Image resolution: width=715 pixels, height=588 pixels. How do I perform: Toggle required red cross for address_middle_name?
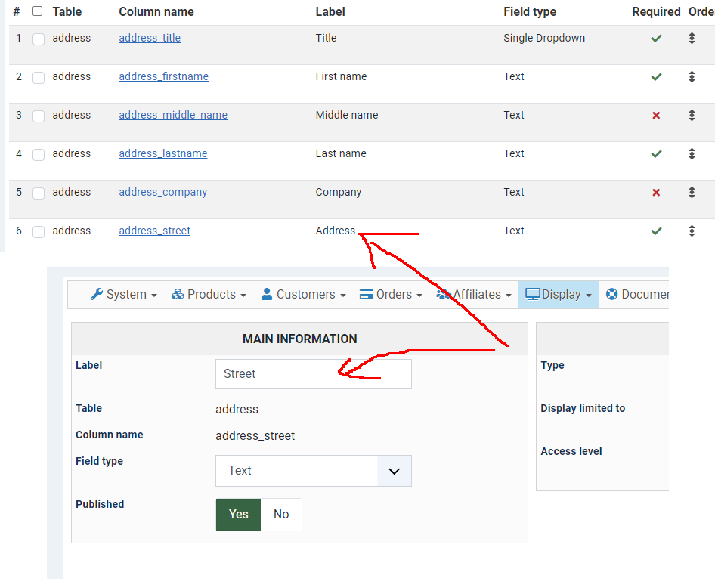(656, 116)
